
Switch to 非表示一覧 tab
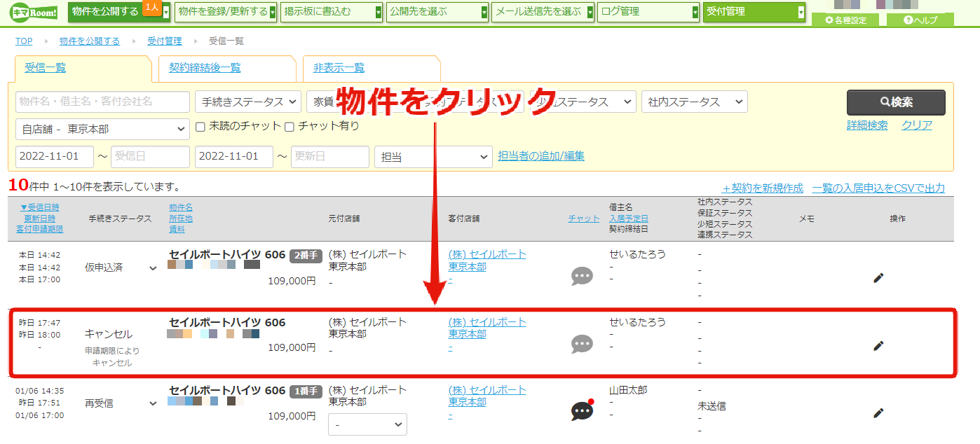pos(339,68)
